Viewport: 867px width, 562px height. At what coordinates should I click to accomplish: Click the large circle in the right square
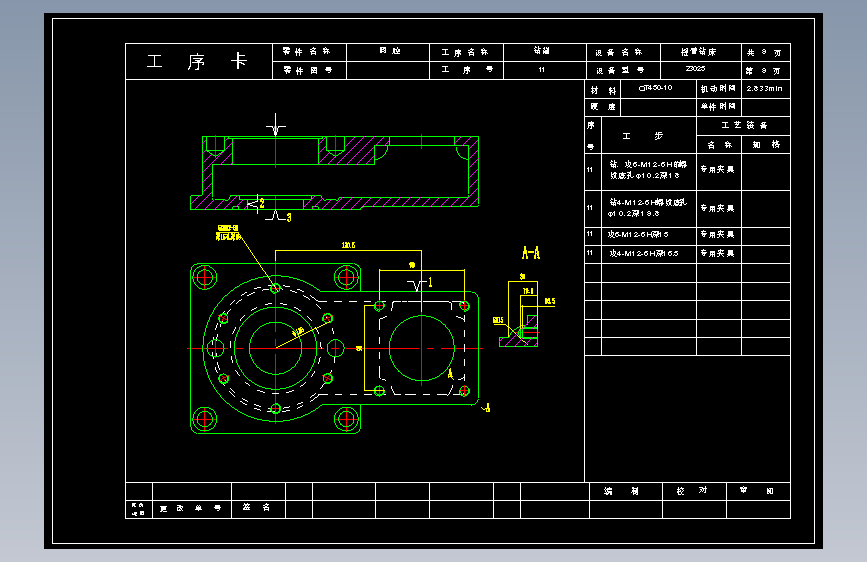pyautogui.click(x=422, y=348)
